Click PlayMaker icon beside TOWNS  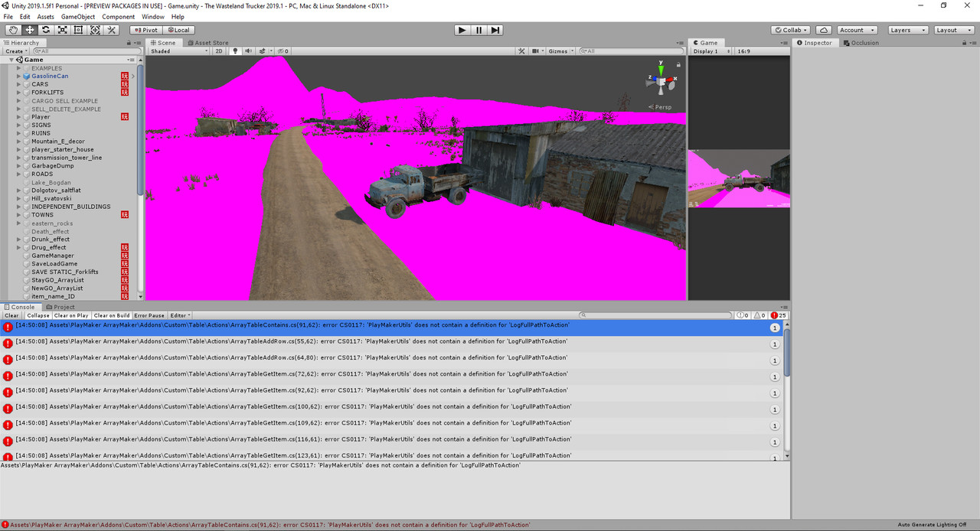[x=125, y=215]
